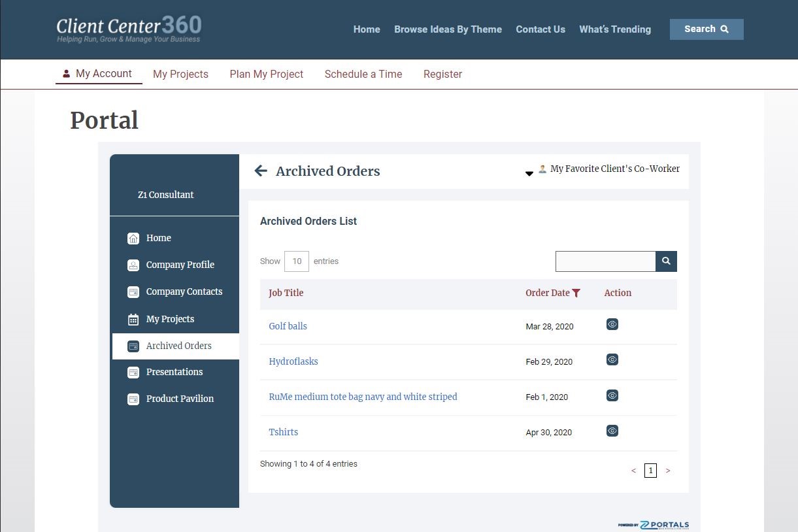Screen dimensions: 798x532
Task: Click the back arrow beside Archived Orders
Action: (260, 171)
